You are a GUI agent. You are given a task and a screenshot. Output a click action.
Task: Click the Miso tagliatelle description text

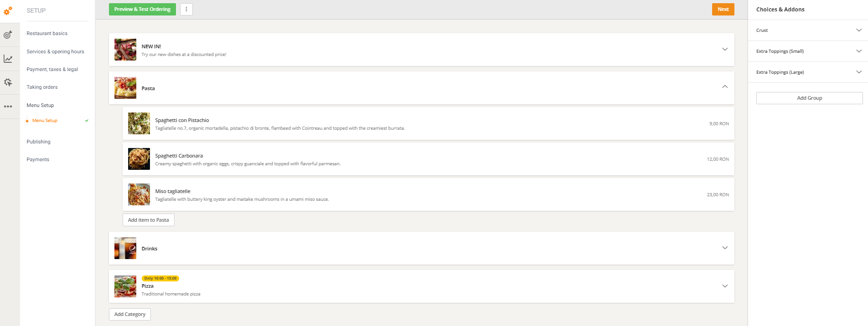[x=242, y=199]
